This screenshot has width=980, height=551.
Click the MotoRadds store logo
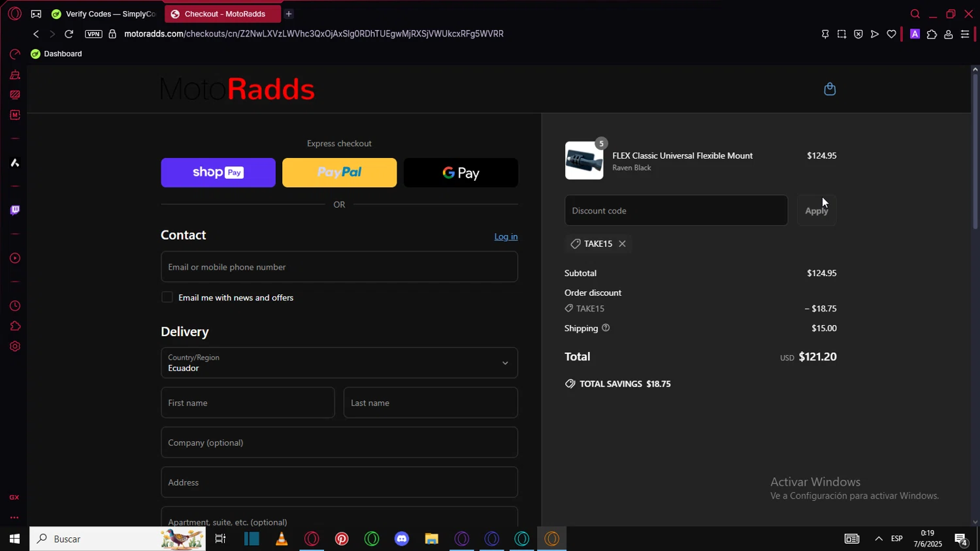click(237, 89)
